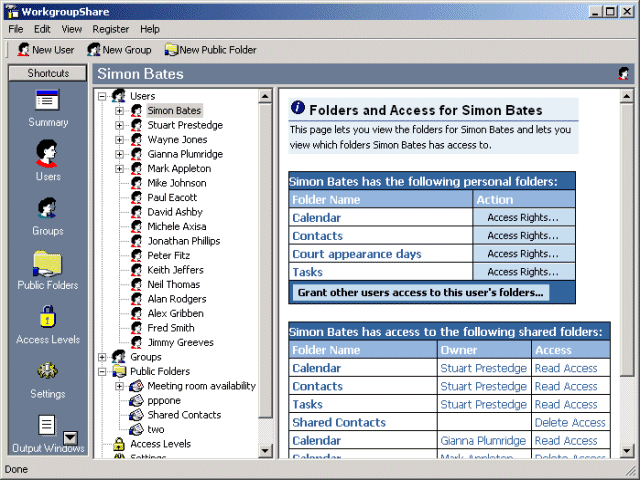
Task: Click New User toolbar button
Action: [46, 50]
